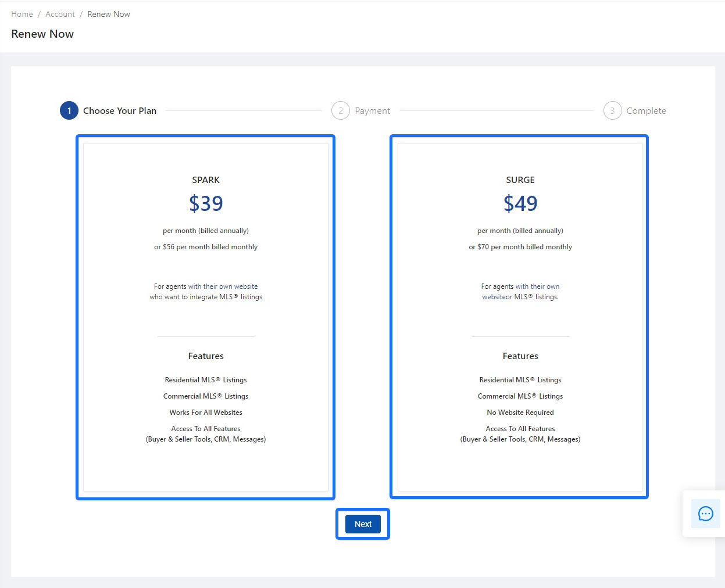Click the step 1 circle icon
Viewport: 725px width, 588px height.
[x=69, y=110]
